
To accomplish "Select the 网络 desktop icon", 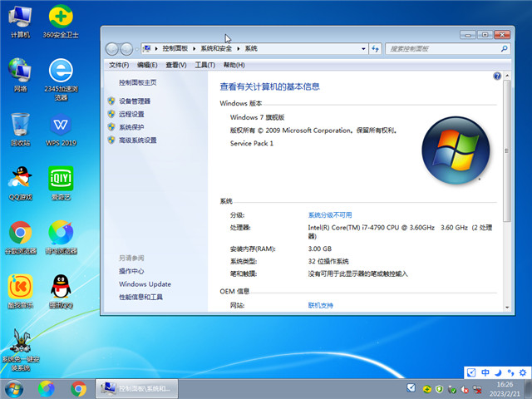I will [20, 76].
